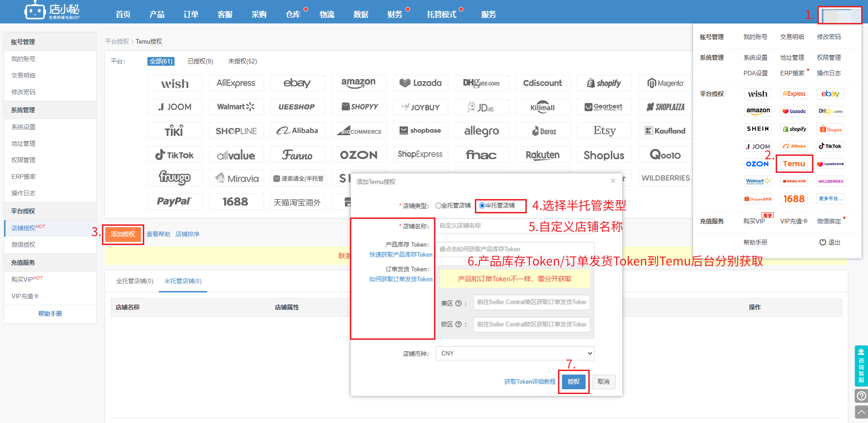Focus the 欧区 order shipping Token field
Screen dimensions: 868x423
pyautogui.click(x=532, y=324)
